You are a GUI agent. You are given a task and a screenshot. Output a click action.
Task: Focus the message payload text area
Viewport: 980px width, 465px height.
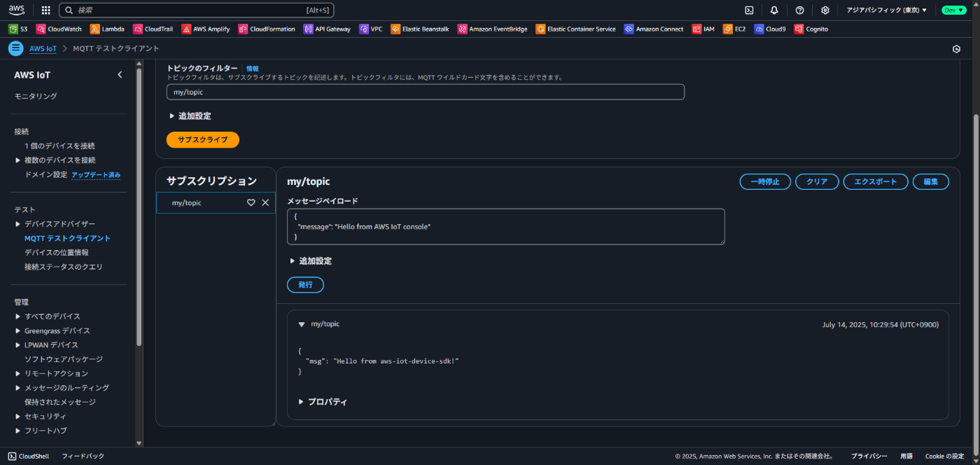point(505,227)
